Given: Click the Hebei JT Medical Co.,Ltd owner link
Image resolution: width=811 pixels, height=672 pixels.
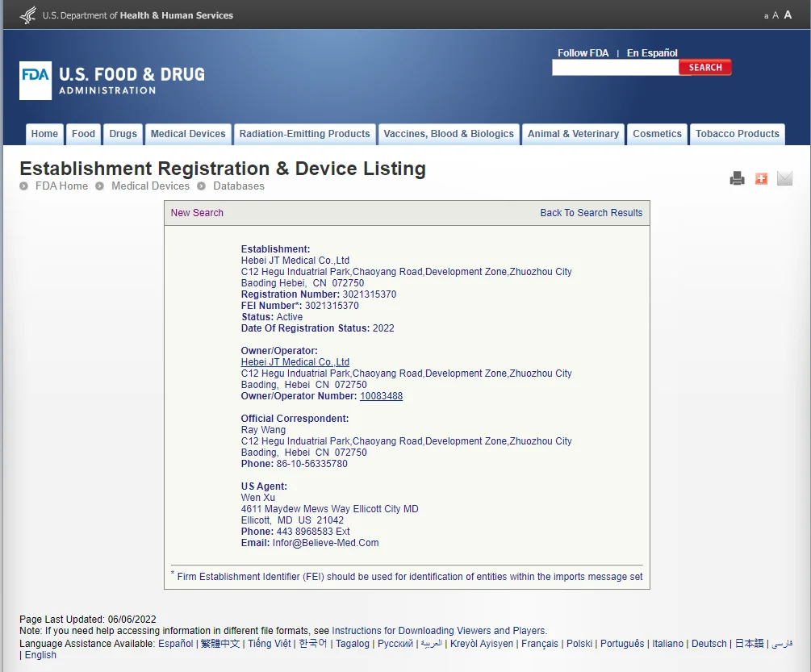Looking at the screenshot, I should tap(295, 362).
